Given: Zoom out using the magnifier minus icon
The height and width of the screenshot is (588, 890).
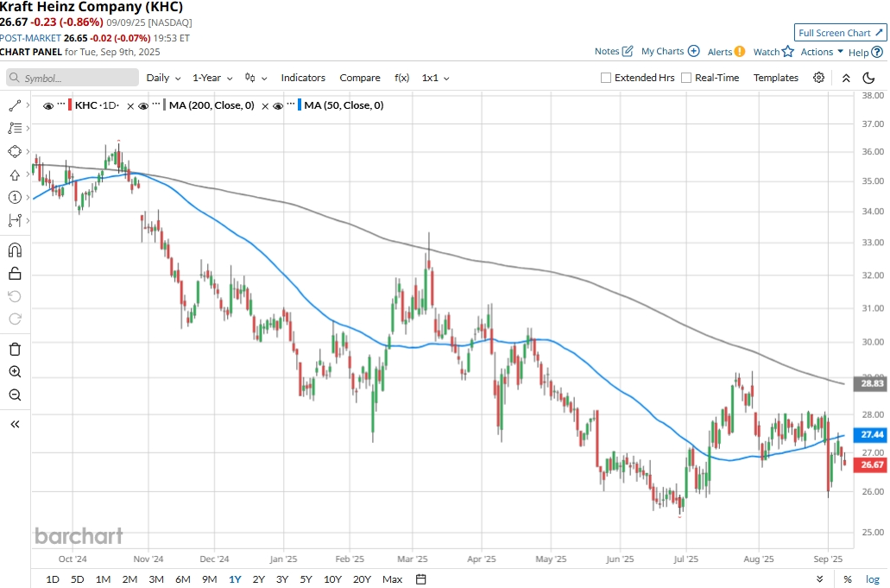Looking at the screenshot, I should (15, 395).
